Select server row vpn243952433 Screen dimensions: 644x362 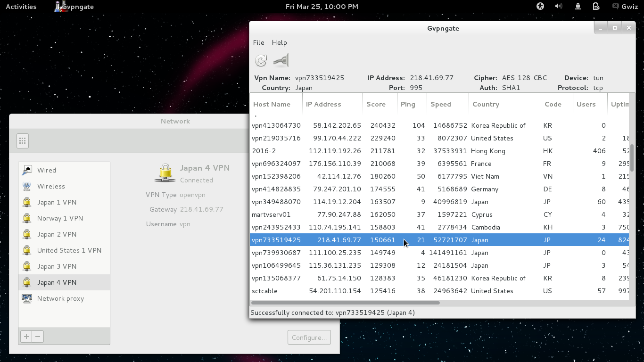pos(439,227)
